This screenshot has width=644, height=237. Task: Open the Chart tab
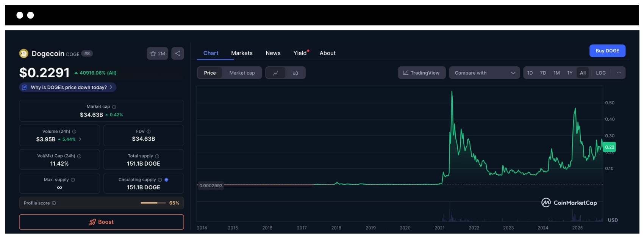211,53
